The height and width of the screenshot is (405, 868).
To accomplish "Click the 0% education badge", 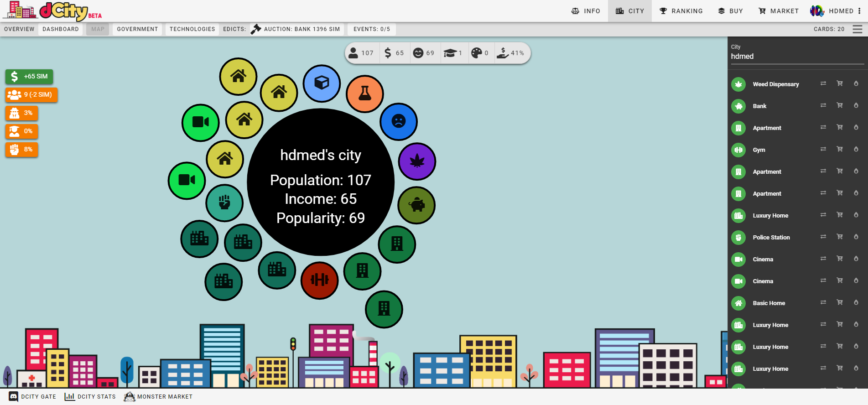I will (x=22, y=131).
